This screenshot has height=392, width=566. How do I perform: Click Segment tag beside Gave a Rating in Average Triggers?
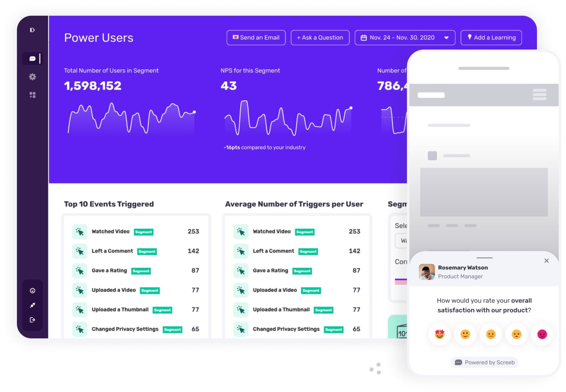click(x=302, y=271)
